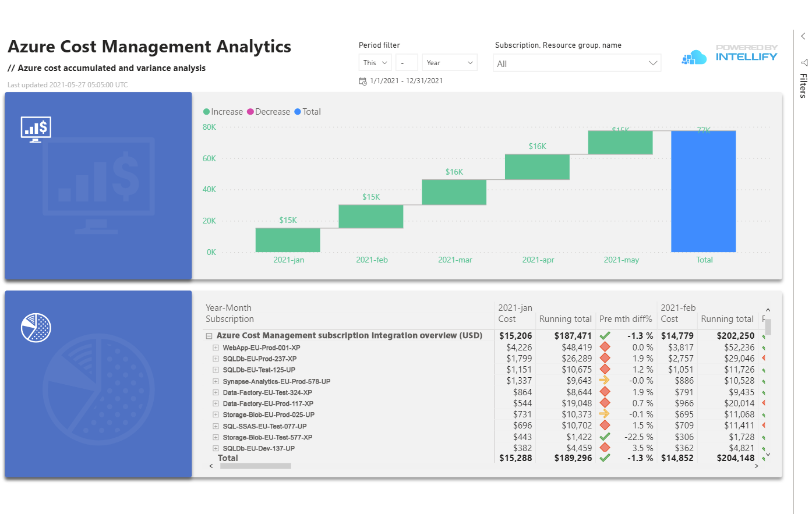This screenshot has width=812, height=514.
Task: Click the Pre mth diff% column header
Action: (x=626, y=319)
